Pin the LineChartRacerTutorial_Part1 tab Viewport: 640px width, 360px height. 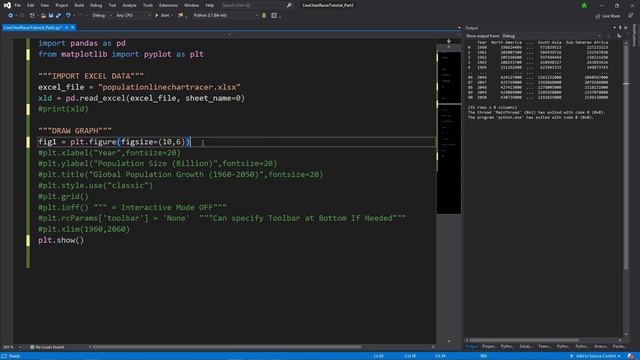[x=67, y=27]
